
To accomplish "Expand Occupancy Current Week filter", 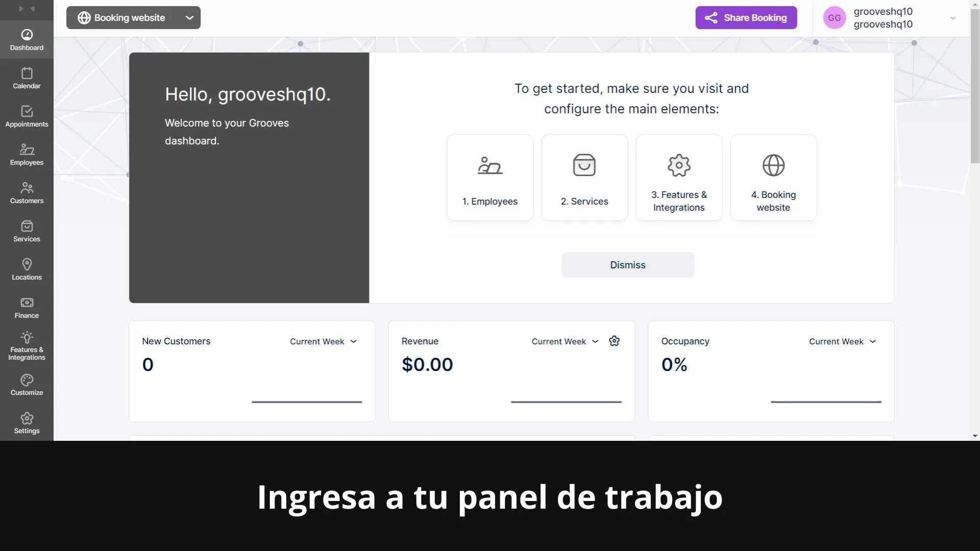I will 842,341.
